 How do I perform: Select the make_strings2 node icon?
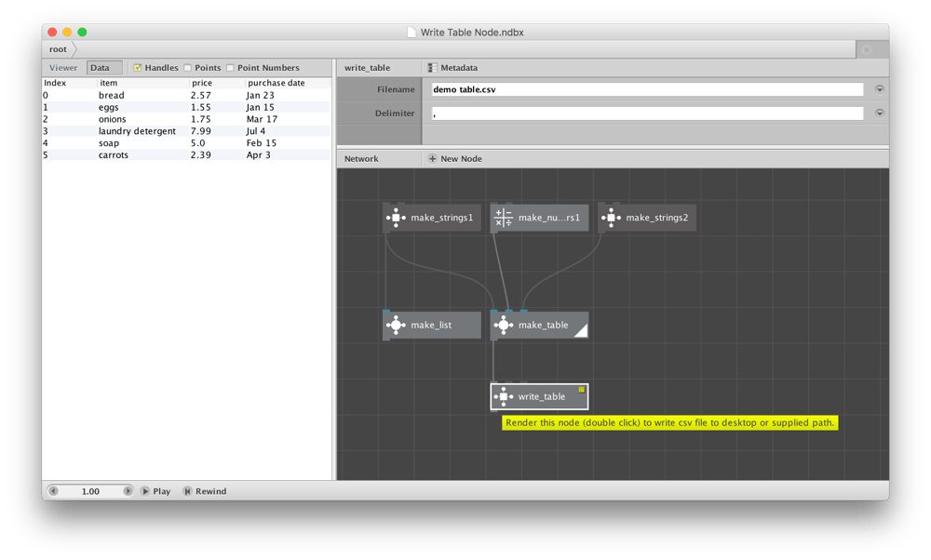click(x=611, y=218)
